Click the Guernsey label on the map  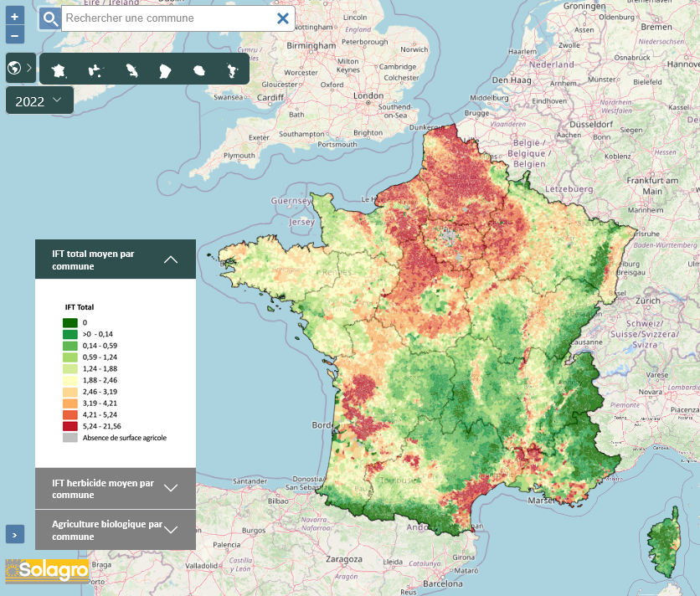pos(291,200)
